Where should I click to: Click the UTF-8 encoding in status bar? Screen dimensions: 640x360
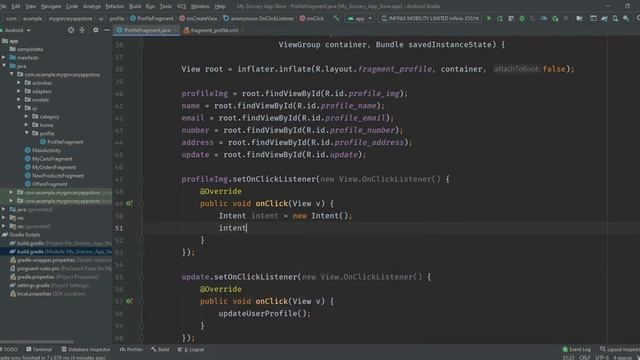602,358
